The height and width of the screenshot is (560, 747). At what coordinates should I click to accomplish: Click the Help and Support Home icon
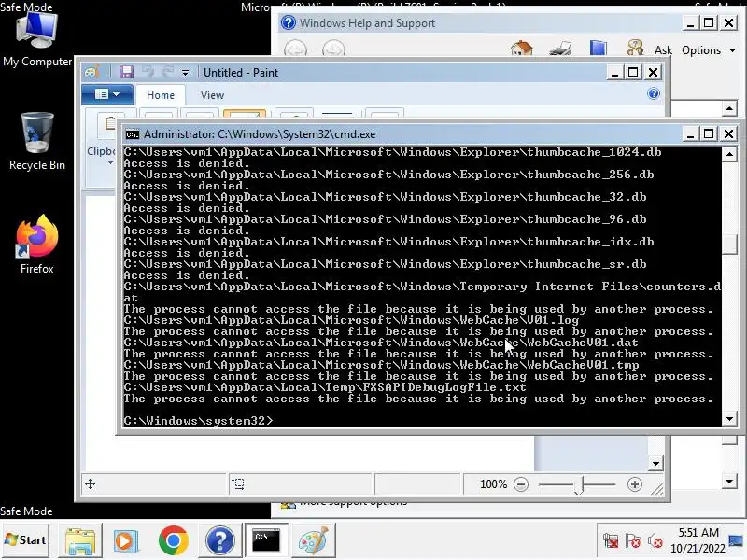[x=521, y=49]
